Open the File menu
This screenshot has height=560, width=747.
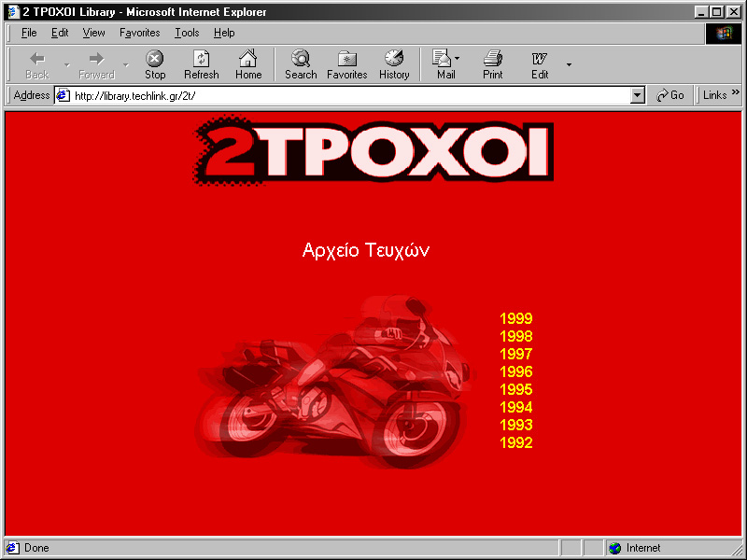[x=29, y=33]
